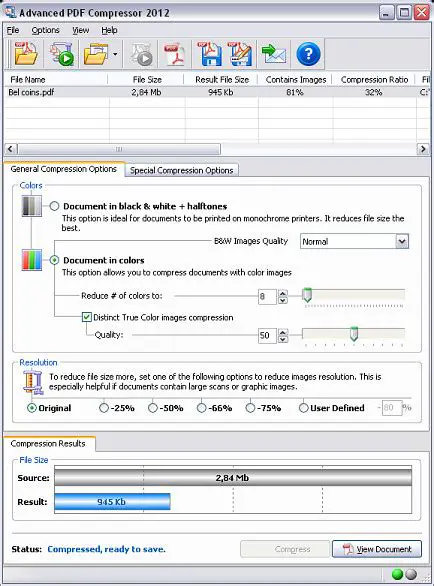The width and height of the screenshot is (434, 586).
Task: Click the RGB color bars icon
Action: click(x=32, y=260)
